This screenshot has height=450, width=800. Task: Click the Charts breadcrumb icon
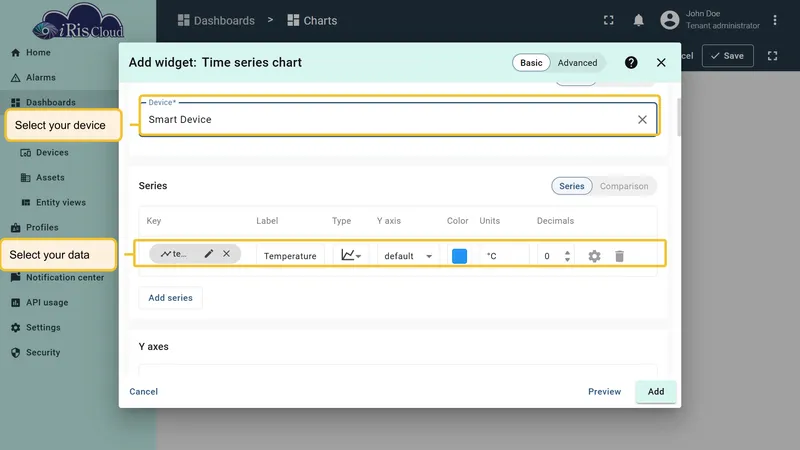coord(293,20)
